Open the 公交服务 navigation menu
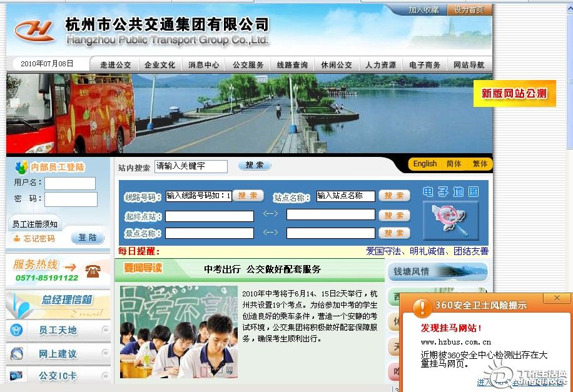 click(248, 65)
